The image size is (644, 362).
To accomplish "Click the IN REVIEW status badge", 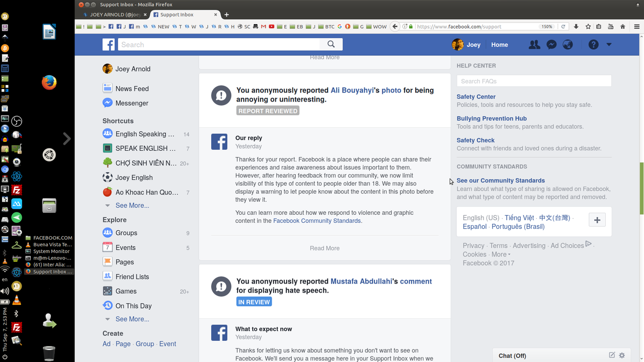I will coord(254,302).
